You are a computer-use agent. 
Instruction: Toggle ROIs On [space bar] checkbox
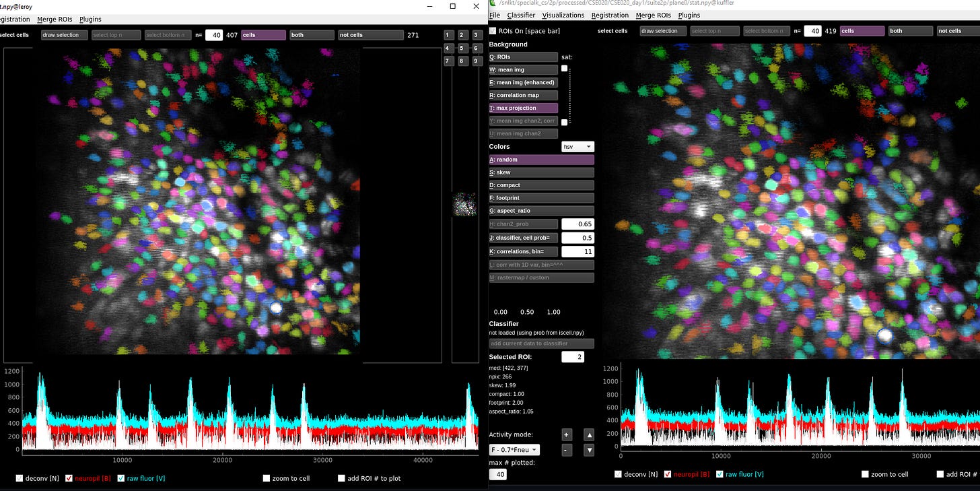pos(493,31)
